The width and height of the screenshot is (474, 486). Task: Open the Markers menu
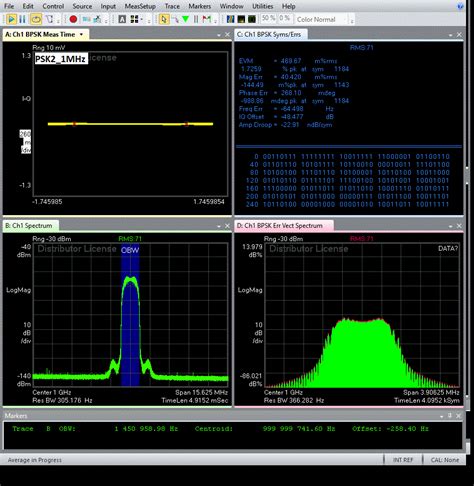200,6
